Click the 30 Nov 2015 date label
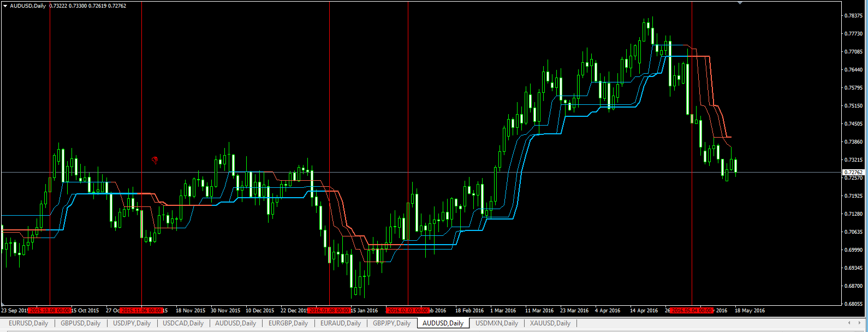868x332 pixels. click(225, 310)
